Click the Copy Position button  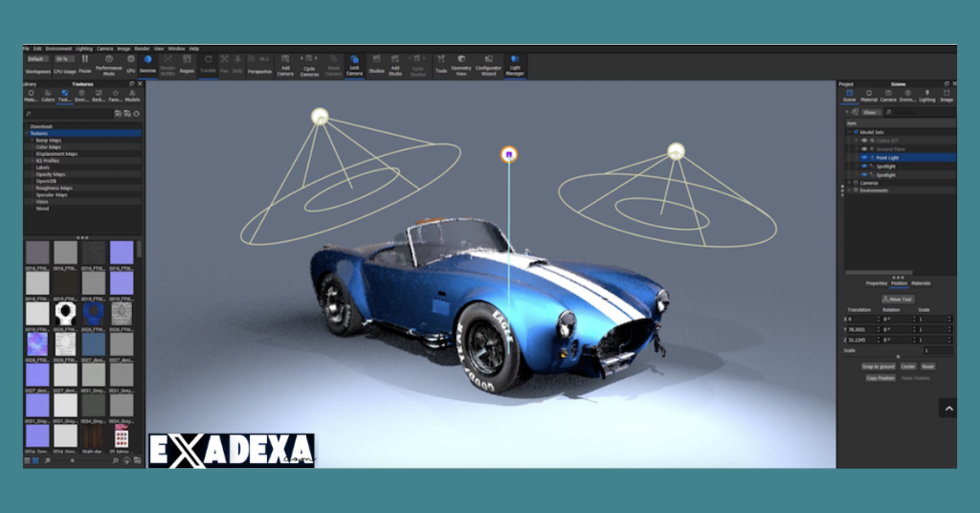(x=880, y=378)
